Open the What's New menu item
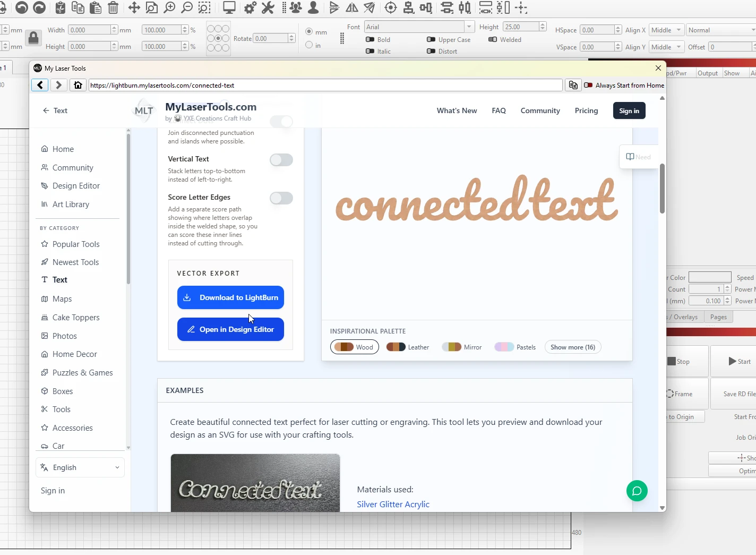The width and height of the screenshot is (756, 555). [457, 110]
